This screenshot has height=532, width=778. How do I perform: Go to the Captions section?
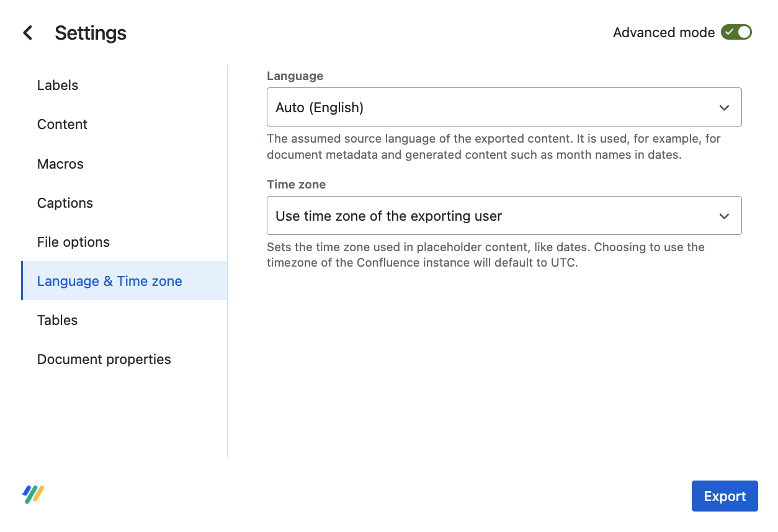coord(124,203)
